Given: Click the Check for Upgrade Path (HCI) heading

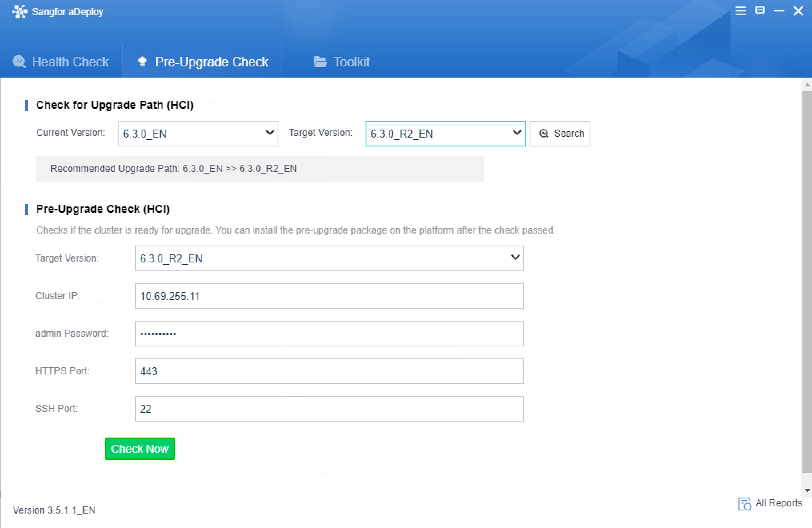Looking at the screenshot, I should click(x=115, y=105).
